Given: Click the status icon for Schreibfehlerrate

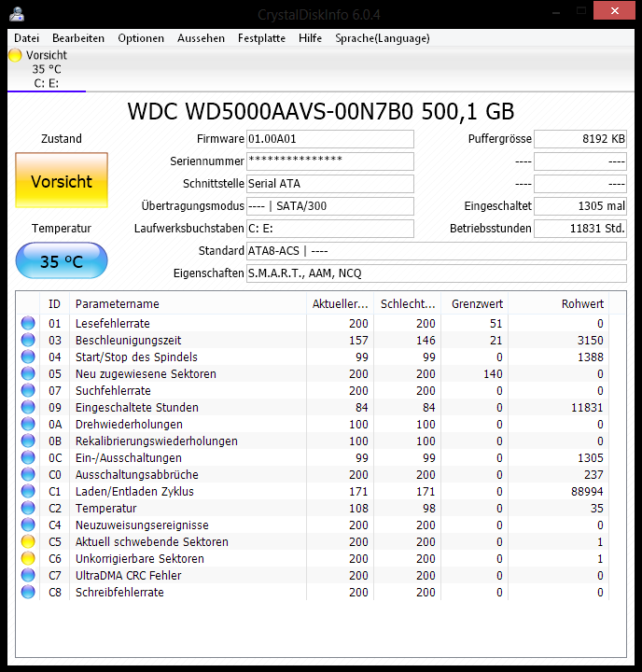Looking at the screenshot, I should pos(28,592).
